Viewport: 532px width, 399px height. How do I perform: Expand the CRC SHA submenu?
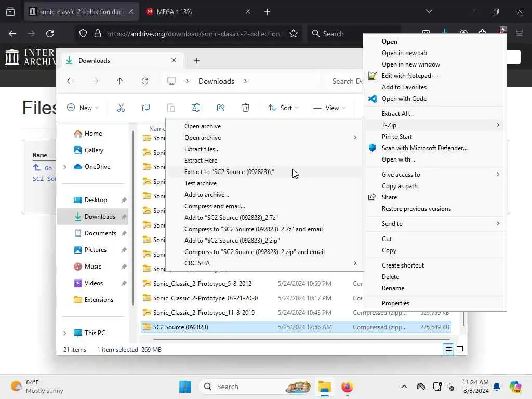click(355, 263)
